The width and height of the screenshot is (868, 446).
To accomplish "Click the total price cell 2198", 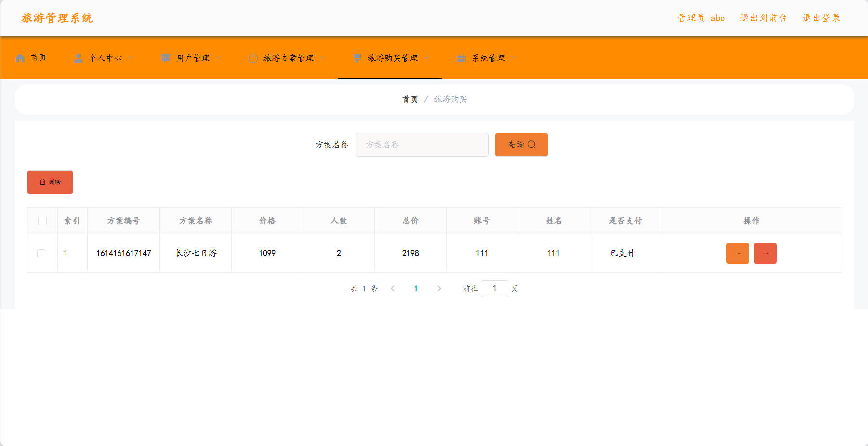I will pos(410,253).
